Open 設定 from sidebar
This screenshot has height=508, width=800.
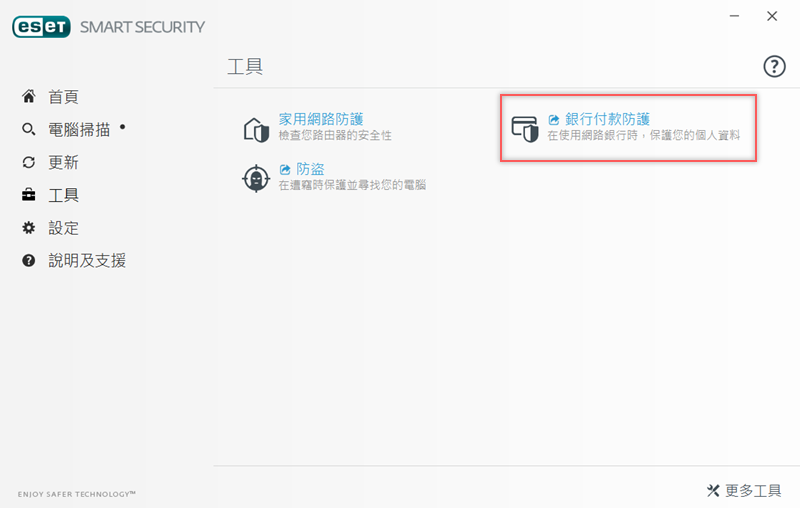[63, 228]
